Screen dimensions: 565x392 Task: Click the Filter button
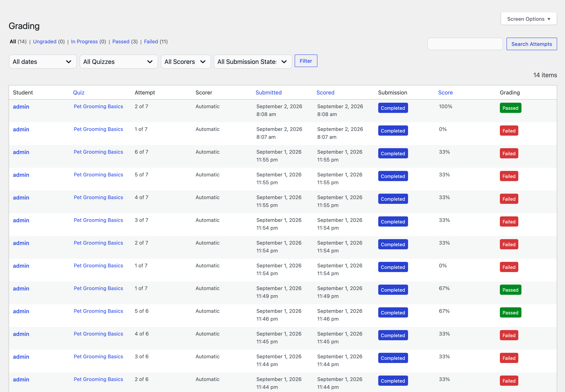coord(306,61)
